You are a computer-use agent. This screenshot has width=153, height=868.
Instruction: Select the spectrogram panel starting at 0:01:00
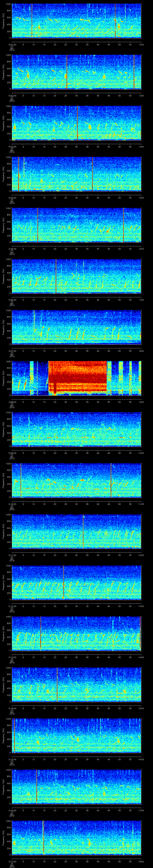click(x=77, y=21)
